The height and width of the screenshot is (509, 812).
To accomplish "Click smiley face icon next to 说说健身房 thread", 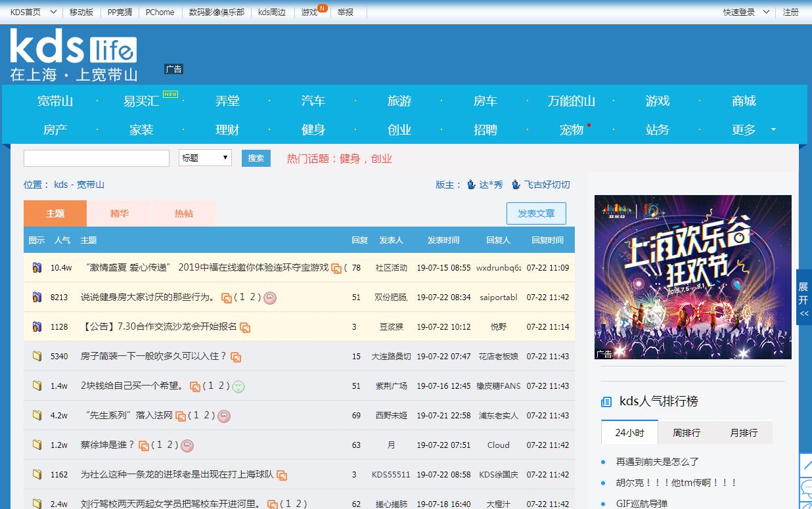I will click(x=269, y=298).
